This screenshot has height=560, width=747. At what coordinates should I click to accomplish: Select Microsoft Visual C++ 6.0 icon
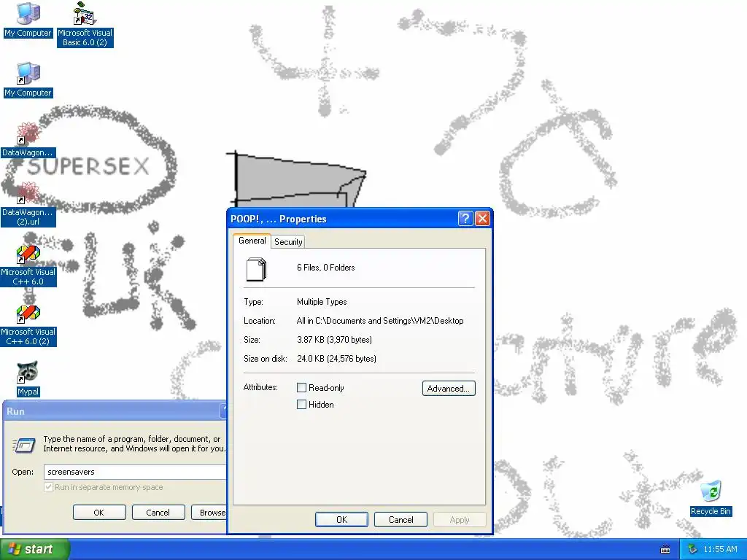click(x=28, y=265)
